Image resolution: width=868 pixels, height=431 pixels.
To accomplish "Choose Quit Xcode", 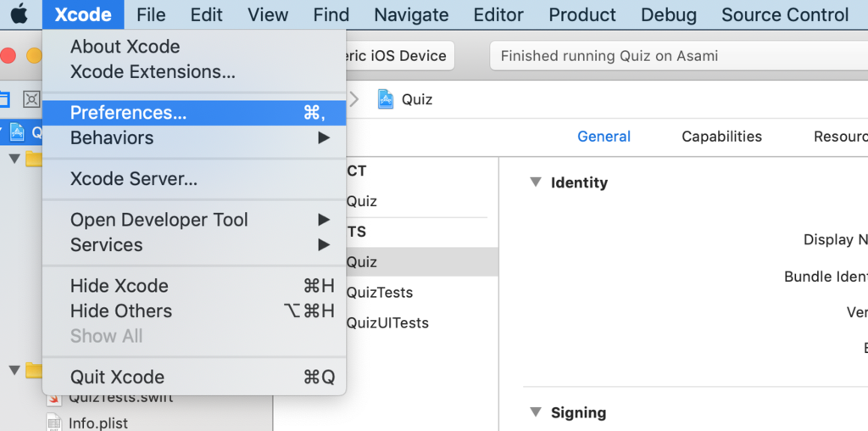I will 194,378.
